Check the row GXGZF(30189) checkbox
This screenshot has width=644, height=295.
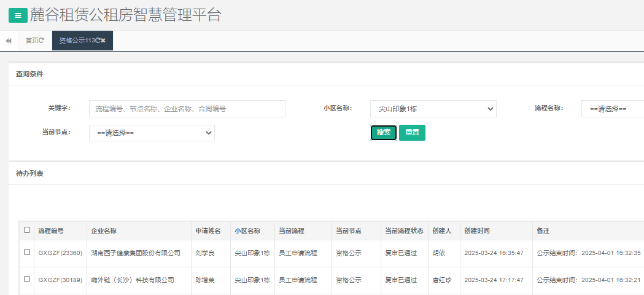(x=26, y=280)
